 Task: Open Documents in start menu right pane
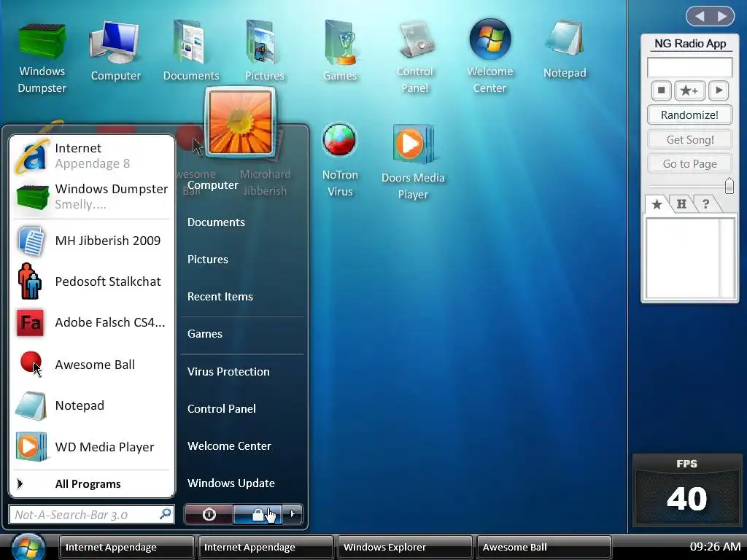tap(216, 222)
